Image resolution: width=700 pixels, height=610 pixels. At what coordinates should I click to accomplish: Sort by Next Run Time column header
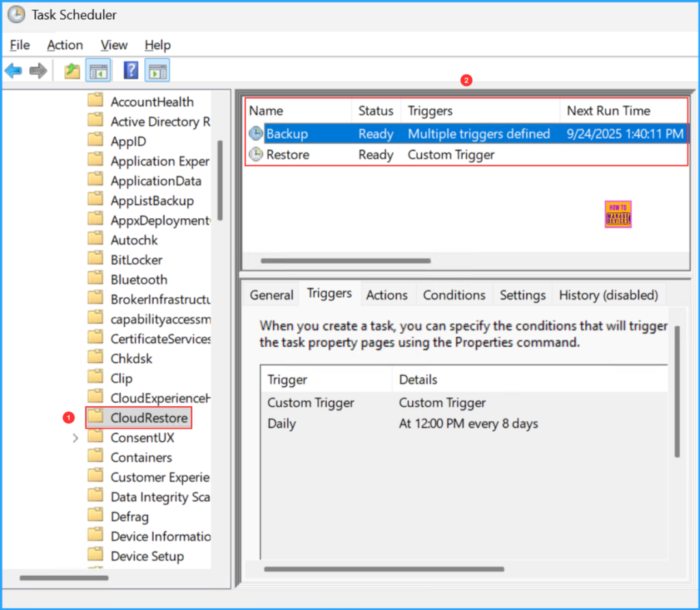(x=623, y=111)
